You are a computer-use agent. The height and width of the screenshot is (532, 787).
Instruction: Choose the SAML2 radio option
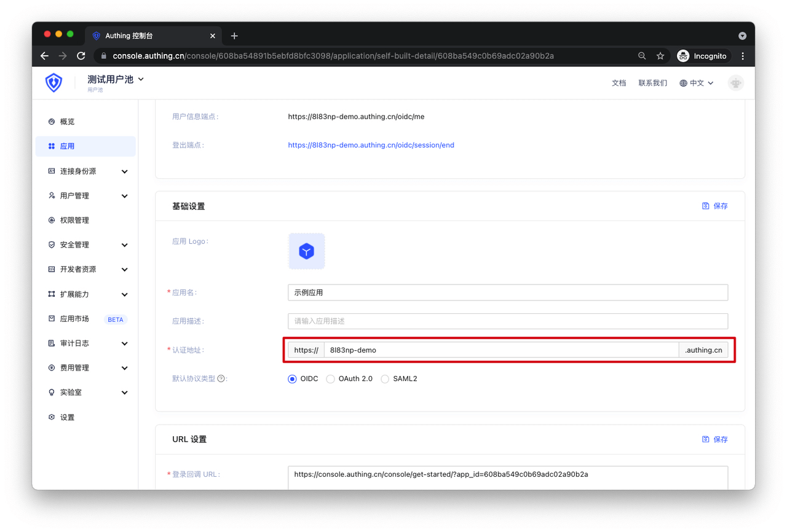385,379
